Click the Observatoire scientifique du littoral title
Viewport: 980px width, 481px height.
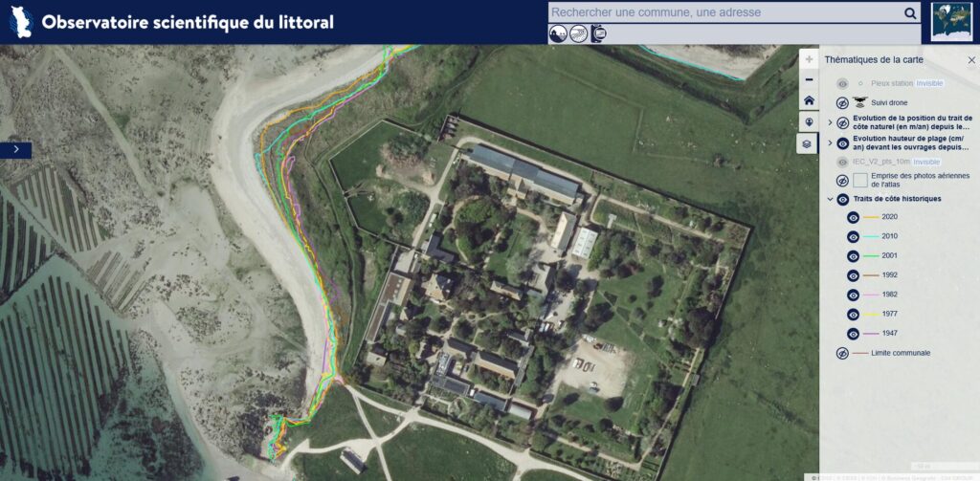[188, 23]
